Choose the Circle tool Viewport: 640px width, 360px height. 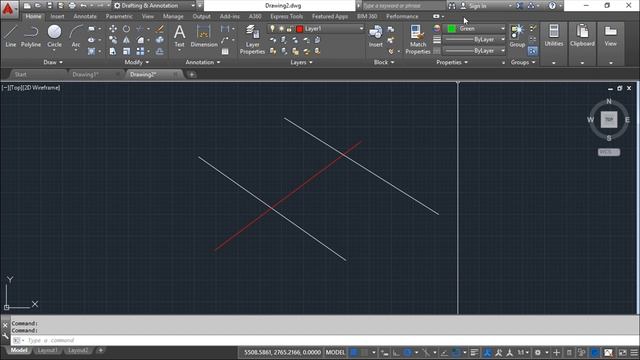tap(54, 36)
